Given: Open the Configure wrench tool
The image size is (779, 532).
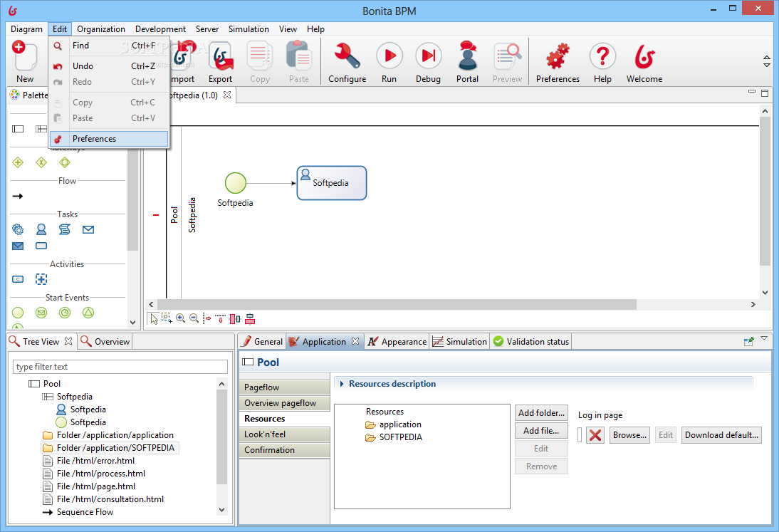Looking at the screenshot, I should click(x=347, y=61).
